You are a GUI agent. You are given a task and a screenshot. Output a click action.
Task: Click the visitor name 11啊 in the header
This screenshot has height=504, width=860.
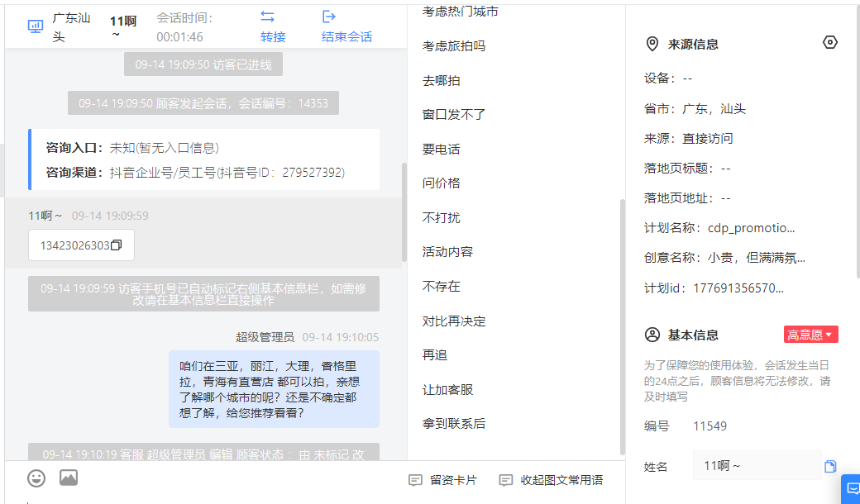(x=123, y=26)
